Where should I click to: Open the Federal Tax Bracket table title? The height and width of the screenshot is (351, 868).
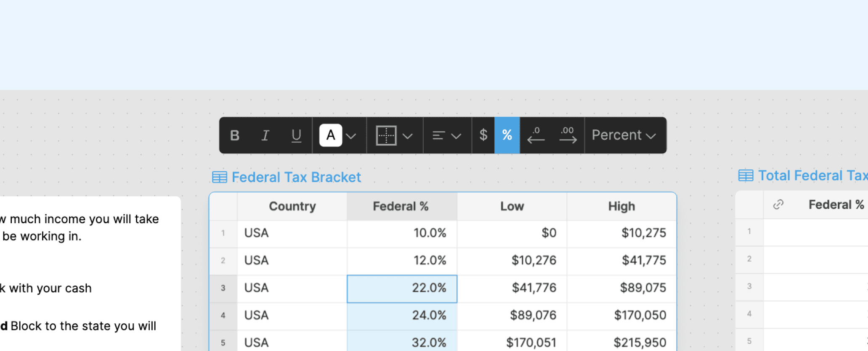click(x=296, y=177)
